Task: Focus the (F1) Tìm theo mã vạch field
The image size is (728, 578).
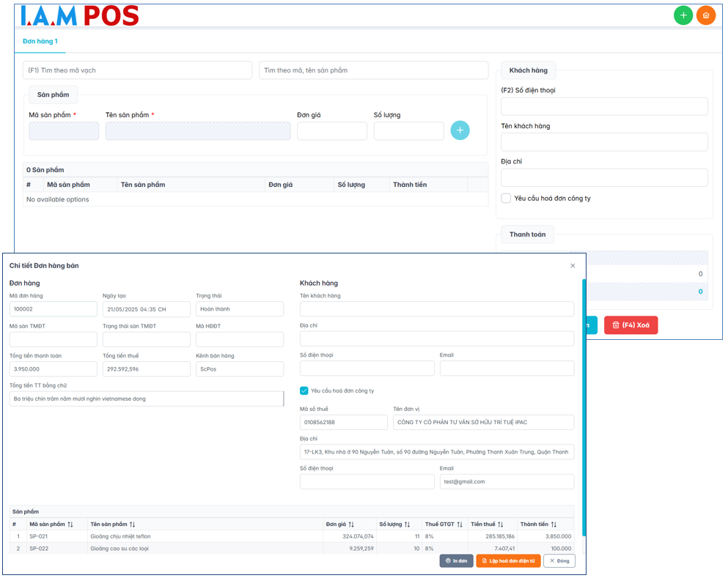Action: point(137,70)
